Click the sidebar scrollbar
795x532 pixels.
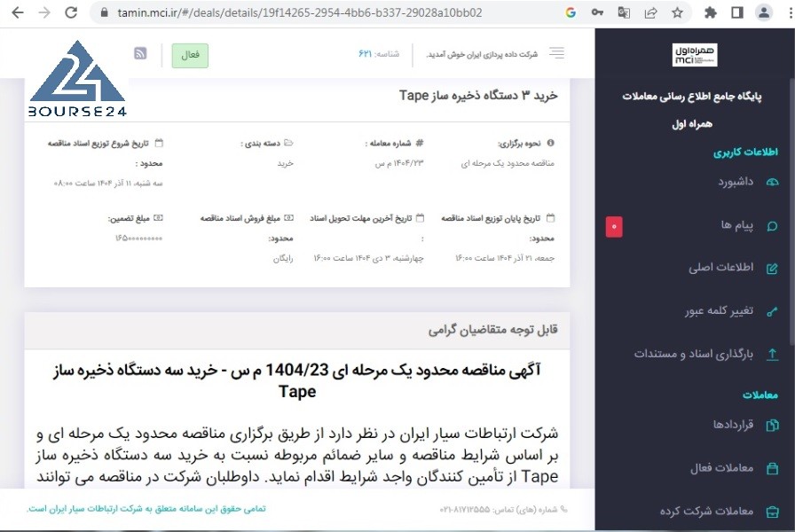[791, 213]
